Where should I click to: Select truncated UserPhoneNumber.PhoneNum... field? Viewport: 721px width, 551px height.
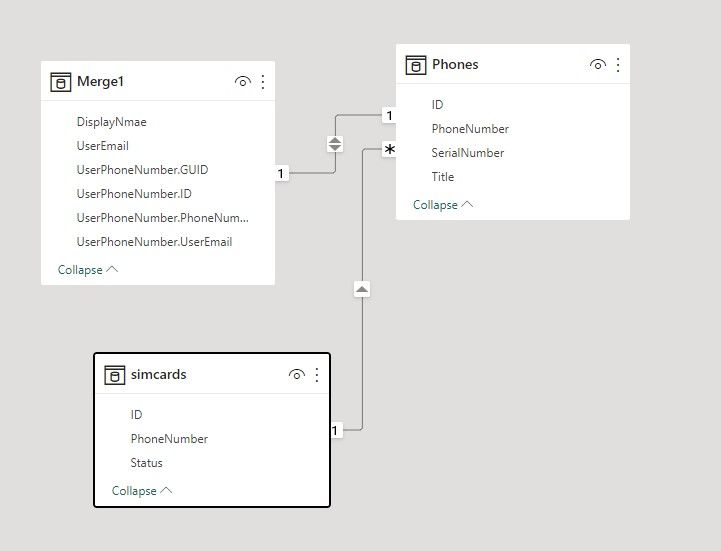pos(163,218)
